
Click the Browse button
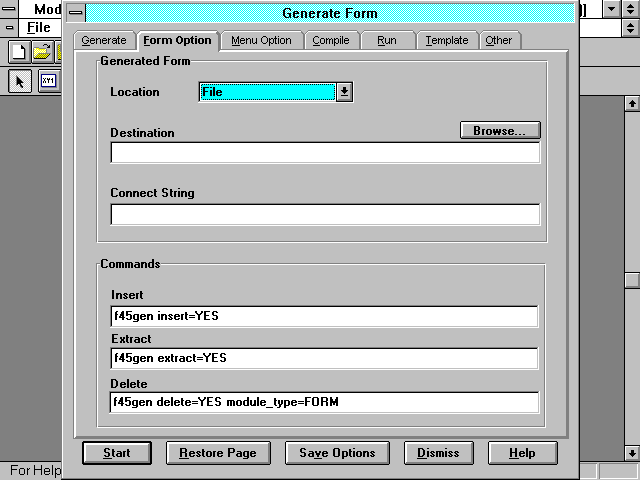pos(500,130)
